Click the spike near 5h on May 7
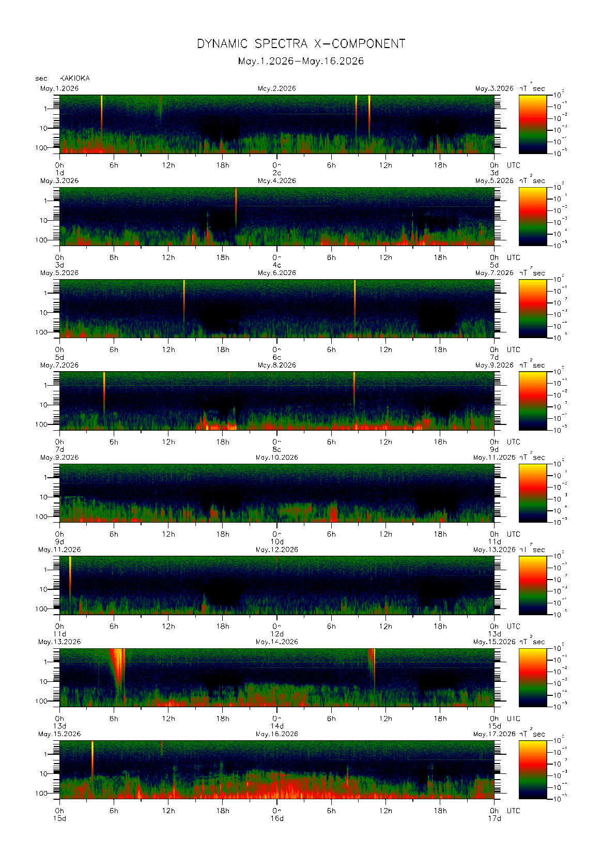Screen dimensions: 602x868 (x=104, y=393)
